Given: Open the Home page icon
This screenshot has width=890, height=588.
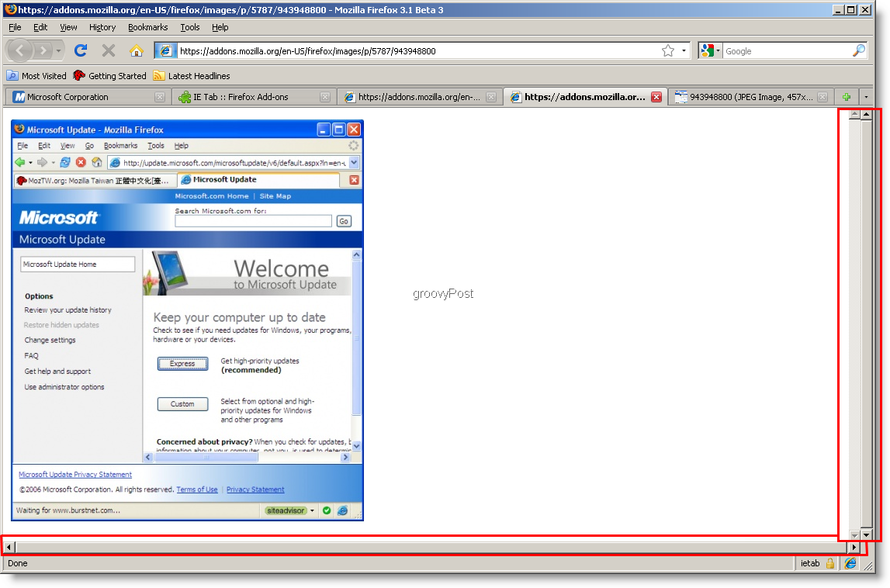Looking at the screenshot, I should [x=137, y=50].
